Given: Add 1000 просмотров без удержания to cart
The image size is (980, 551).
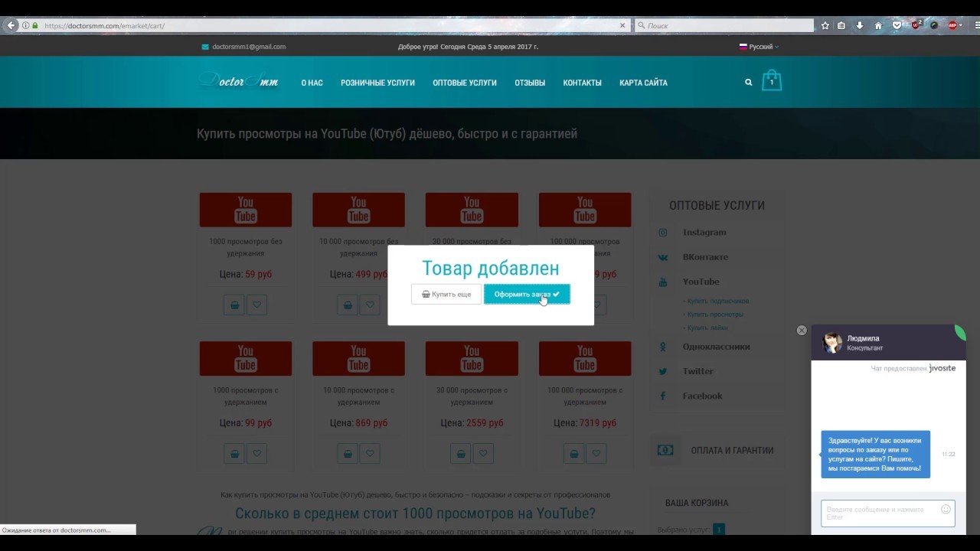Looking at the screenshot, I should 234,305.
